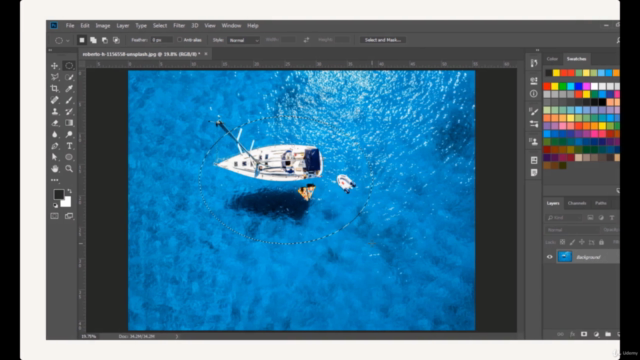
Task: Click the Select and Mask button
Action: pos(382,40)
